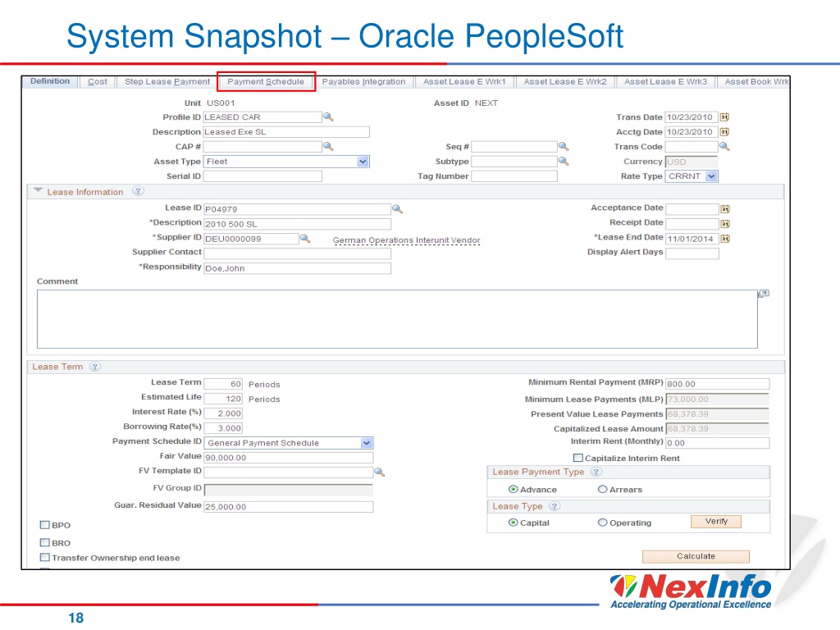Open the Profile ID lookup magnifier

pos(328,116)
